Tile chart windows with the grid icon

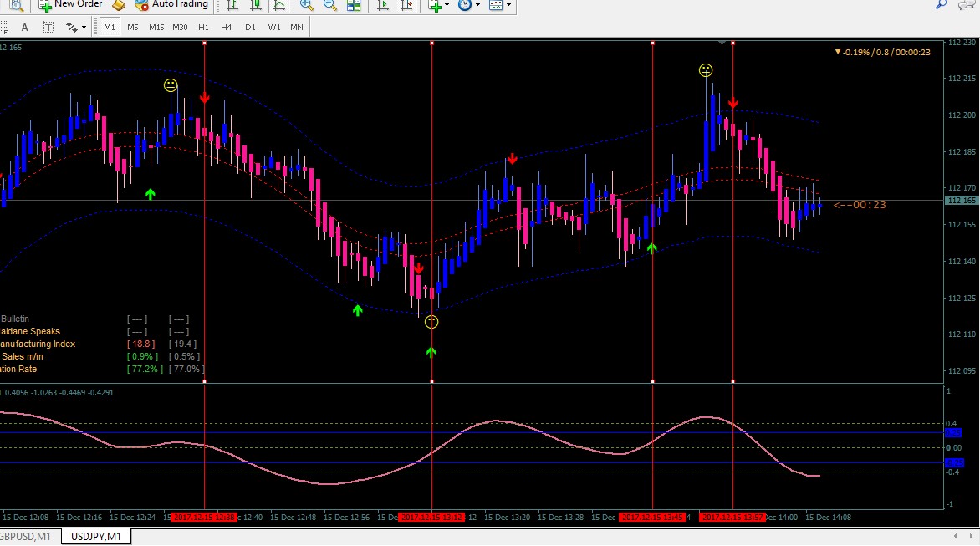(354, 5)
